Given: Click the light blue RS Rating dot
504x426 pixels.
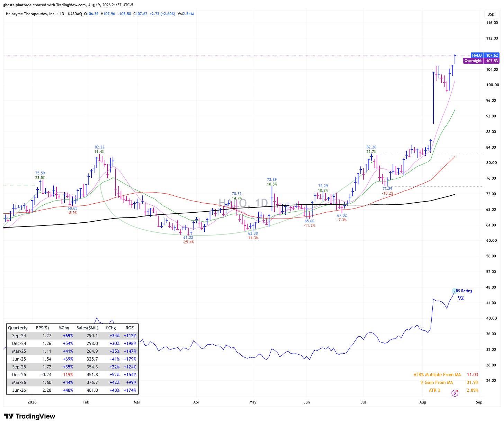Looking at the screenshot, I should point(454,291).
